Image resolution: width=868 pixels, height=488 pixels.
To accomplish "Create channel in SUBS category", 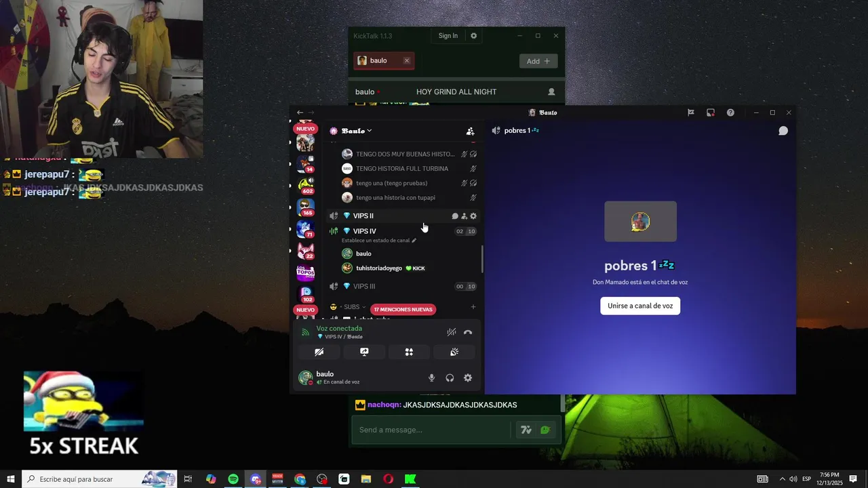I will pyautogui.click(x=473, y=307).
